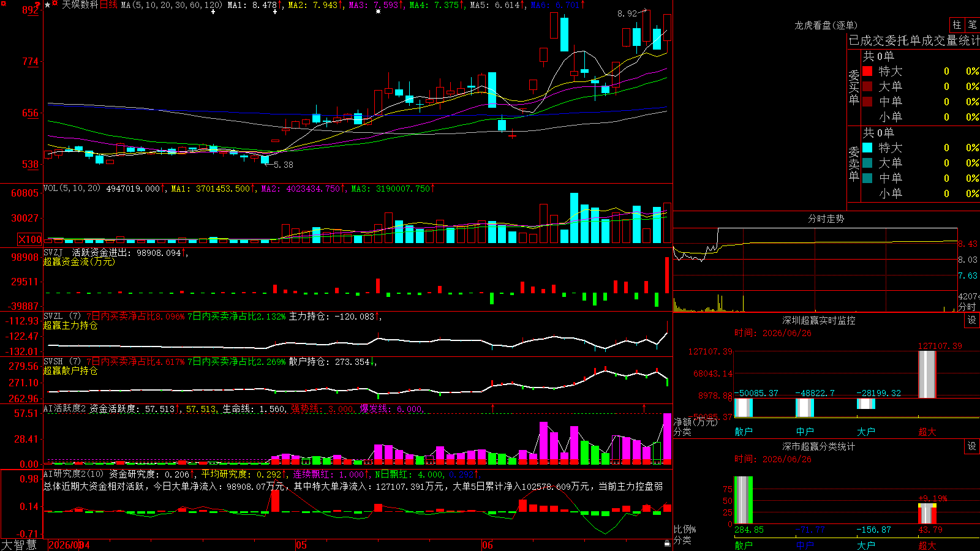Screen dimensions: 980x551
Task: Click the 8.92 high price label
Action: [x=627, y=13]
